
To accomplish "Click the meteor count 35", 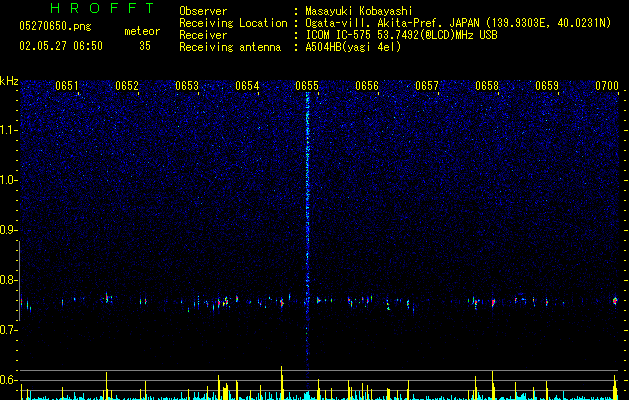I will [145, 46].
